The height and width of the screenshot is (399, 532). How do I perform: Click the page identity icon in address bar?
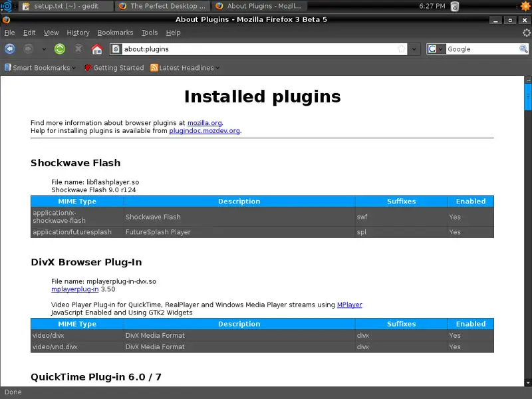point(116,49)
